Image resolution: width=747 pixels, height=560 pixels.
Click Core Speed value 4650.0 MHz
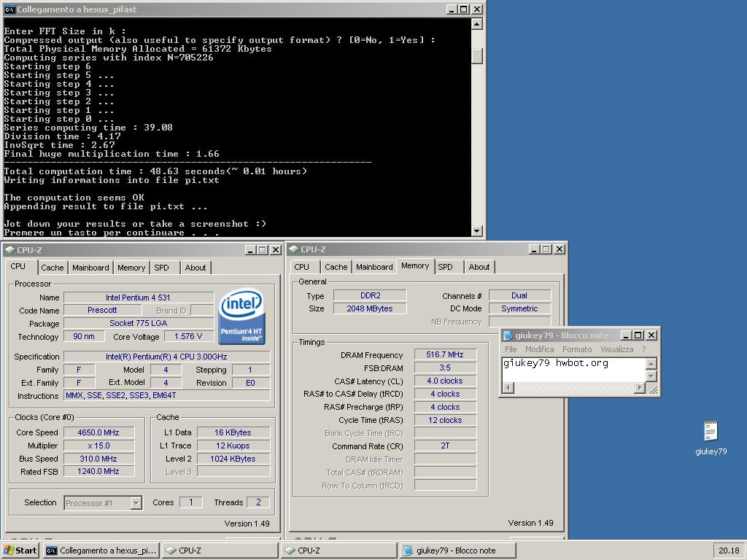(x=98, y=432)
